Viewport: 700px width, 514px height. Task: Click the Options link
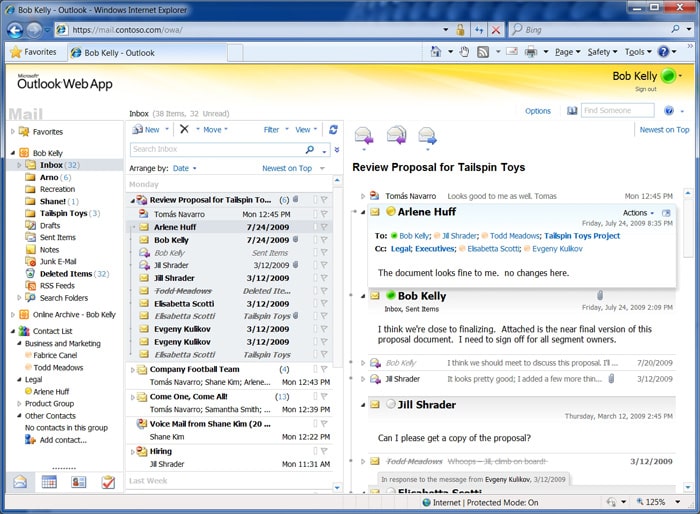(538, 111)
